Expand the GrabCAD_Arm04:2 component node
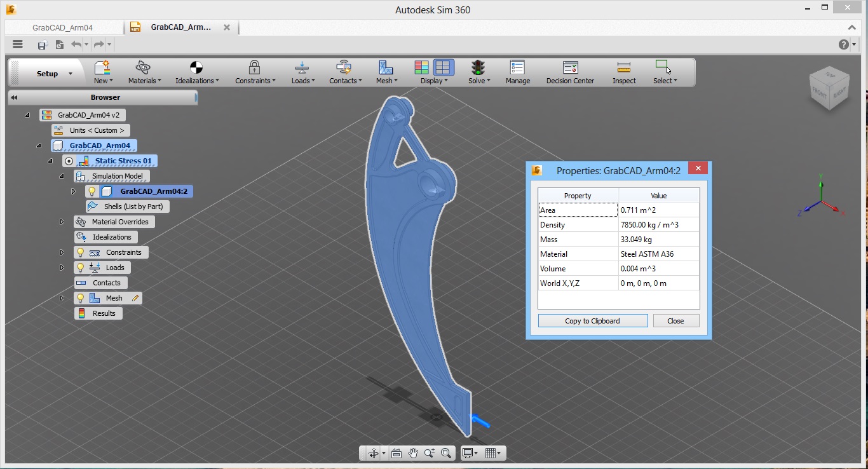Image resolution: width=868 pixels, height=469 pixels. point(73,191)
